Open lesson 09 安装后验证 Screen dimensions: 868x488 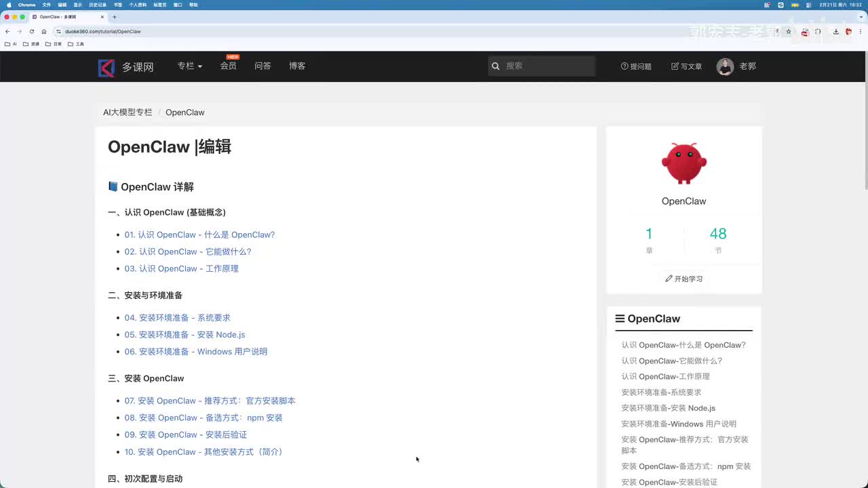click(186, 434)
